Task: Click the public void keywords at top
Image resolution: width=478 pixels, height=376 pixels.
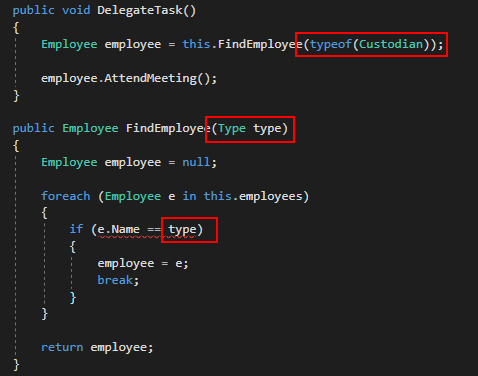Action: (51, 11)
